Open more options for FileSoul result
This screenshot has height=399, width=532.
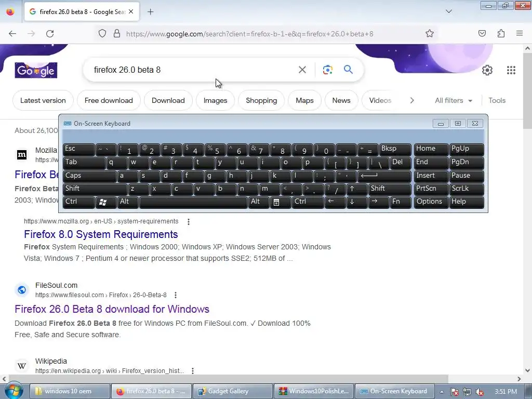click(x=176, y=295)
